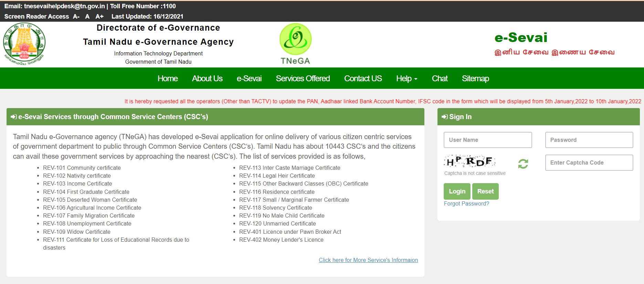Select REV-401 Licence under Pawn Broker Act
The image size is (644, 284).
pos(290,232)
